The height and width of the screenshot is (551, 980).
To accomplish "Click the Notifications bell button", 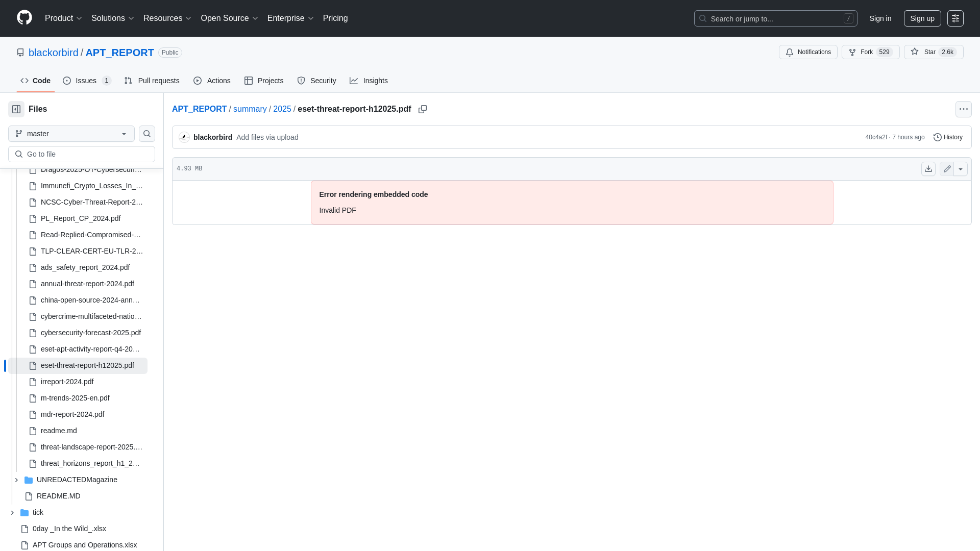I will [808, 52].
